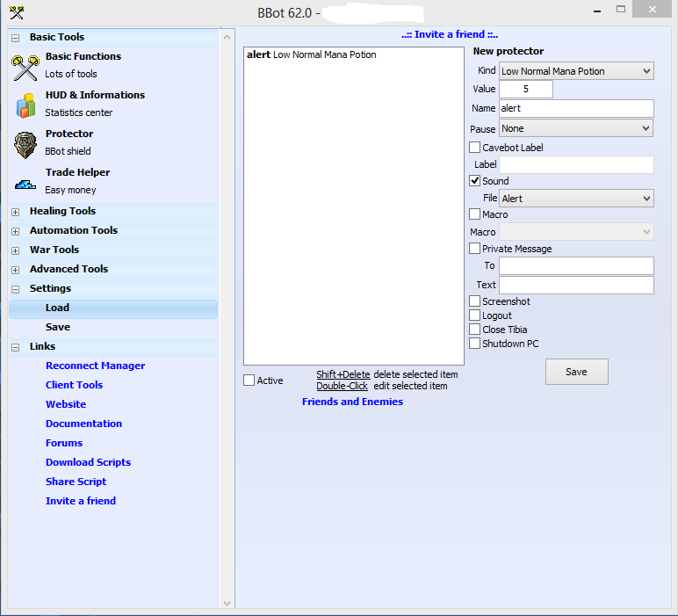Viewport: 678px width, 616px height.
Task: Click the Save protector button
Action: click(x=576, y=372)
